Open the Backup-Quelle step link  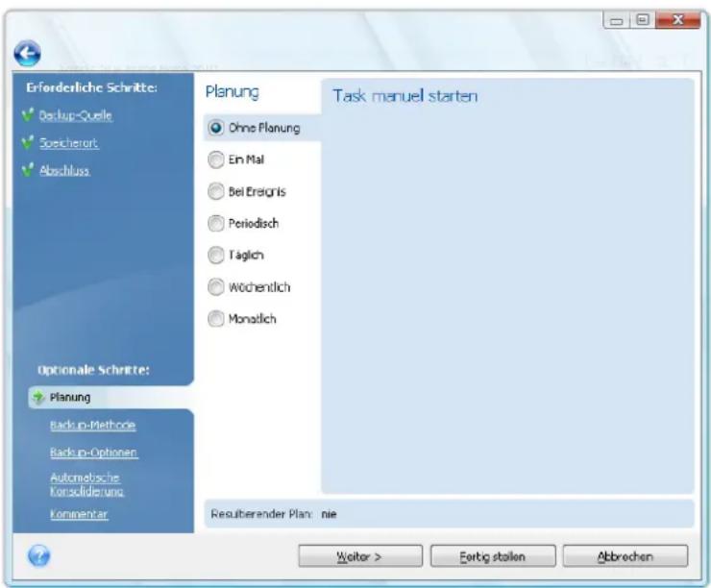[x=75, y=115]
